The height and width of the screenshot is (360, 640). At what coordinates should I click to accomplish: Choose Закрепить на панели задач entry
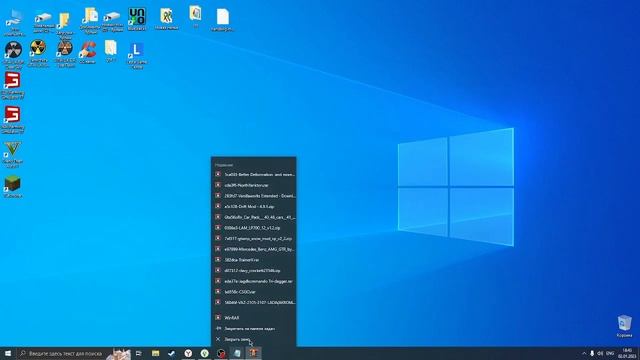[x=254, y=328]
